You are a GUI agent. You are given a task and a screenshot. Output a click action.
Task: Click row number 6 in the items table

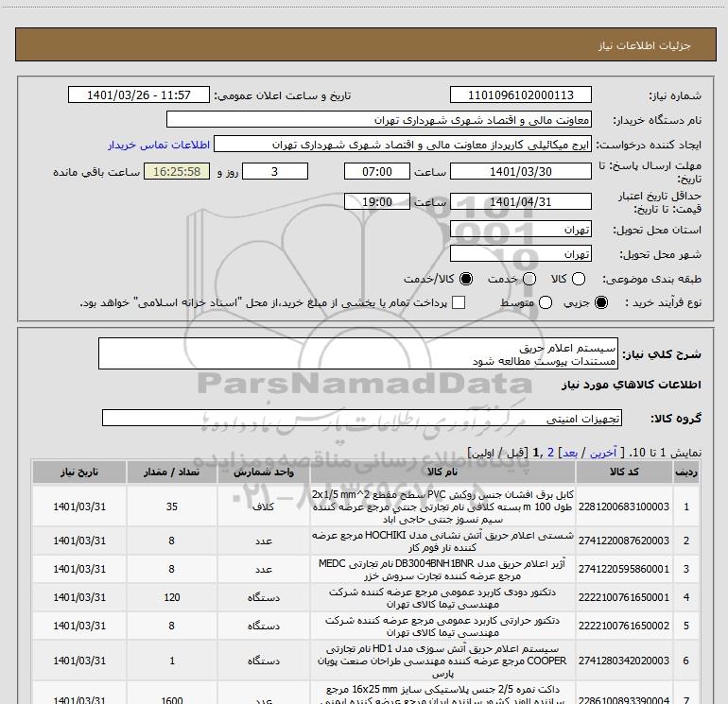coord(686,661)
